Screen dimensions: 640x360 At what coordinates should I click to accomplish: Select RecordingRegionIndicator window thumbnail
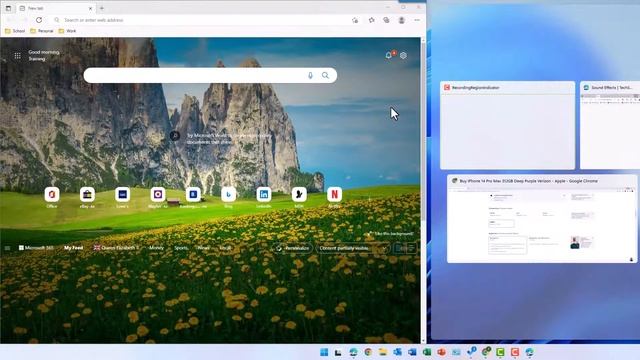click(x=507, y=125)
